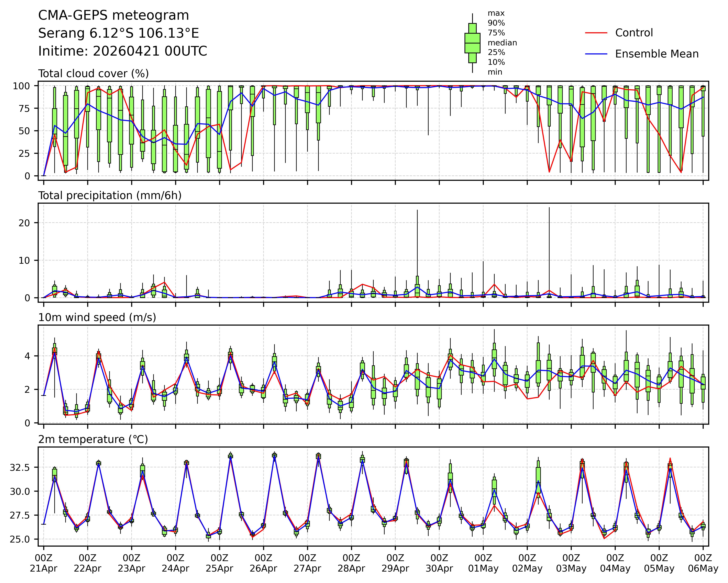The image size is (728, 583).
Task: Click the 'Control' legend label
Action: click(x=634, y=33)
